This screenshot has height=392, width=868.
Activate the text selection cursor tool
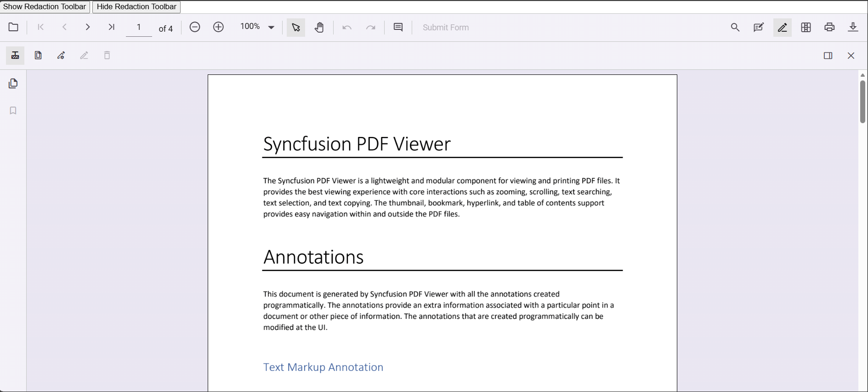point(296,28)
